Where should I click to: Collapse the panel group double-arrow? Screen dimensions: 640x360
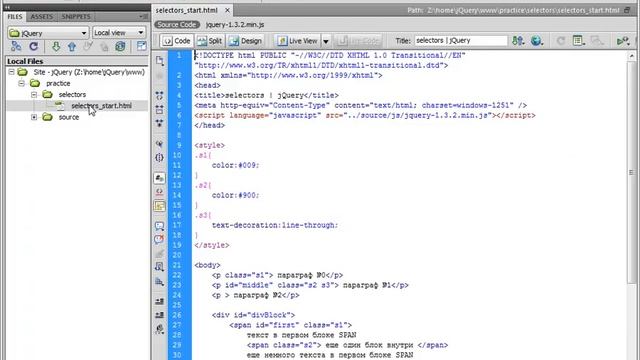7,7
